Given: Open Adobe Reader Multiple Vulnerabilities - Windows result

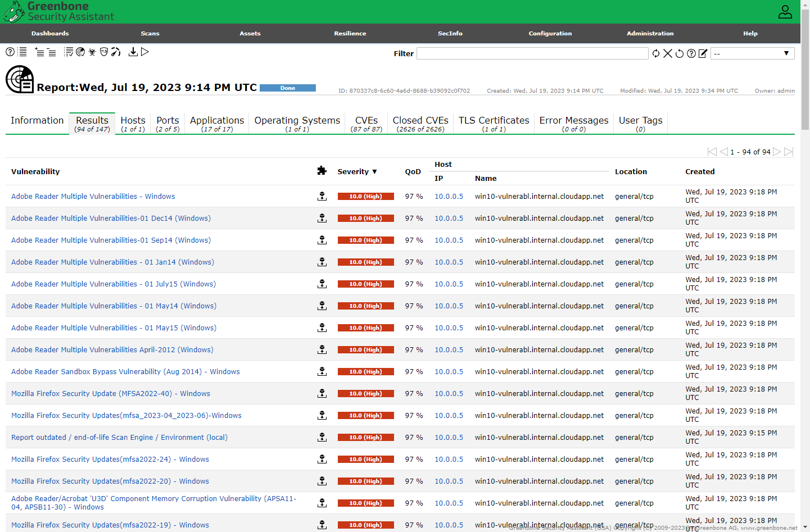Looking at the screenshot, I should (x=93, y=197).
